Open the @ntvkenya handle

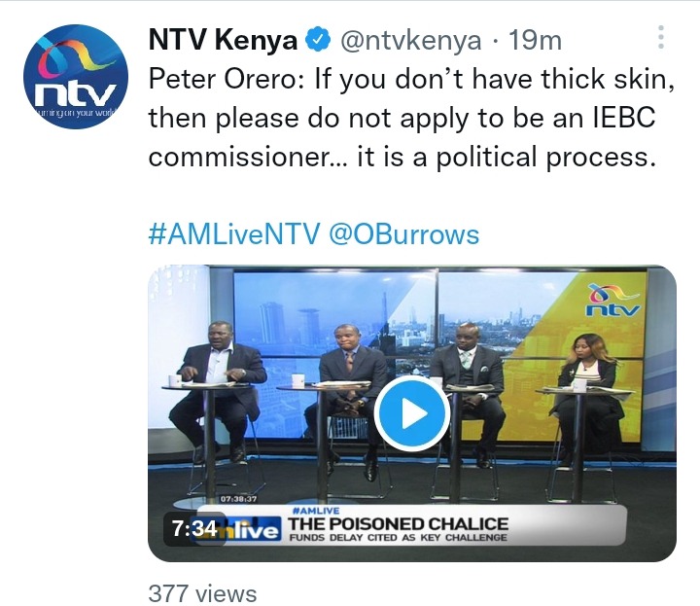pyautogui.click(x=411, y=40)
